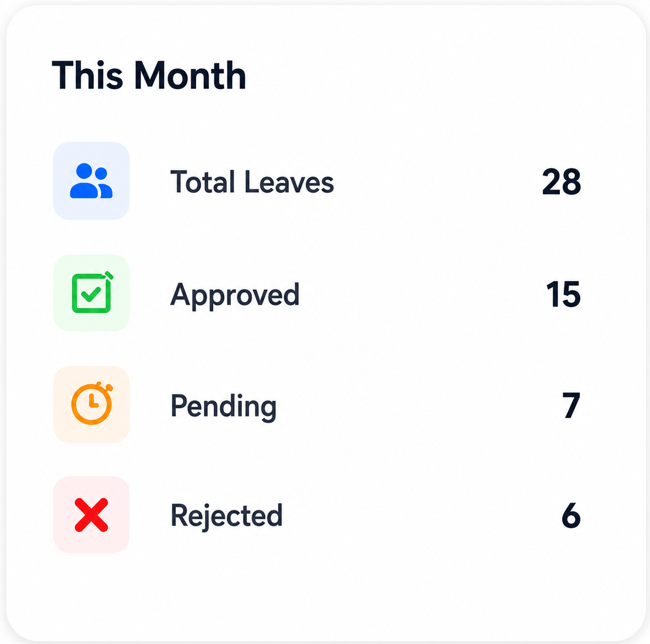This screenshot has height=644, width=650.
Task: Click the This Month heading
Action: (x=149, y=75)
